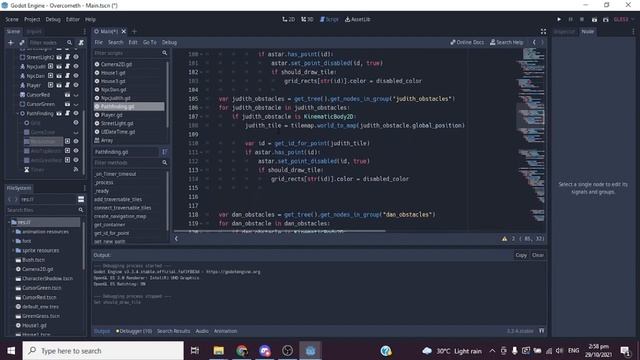
Task: Open the script editor Search menu
Action: point(116,42)
